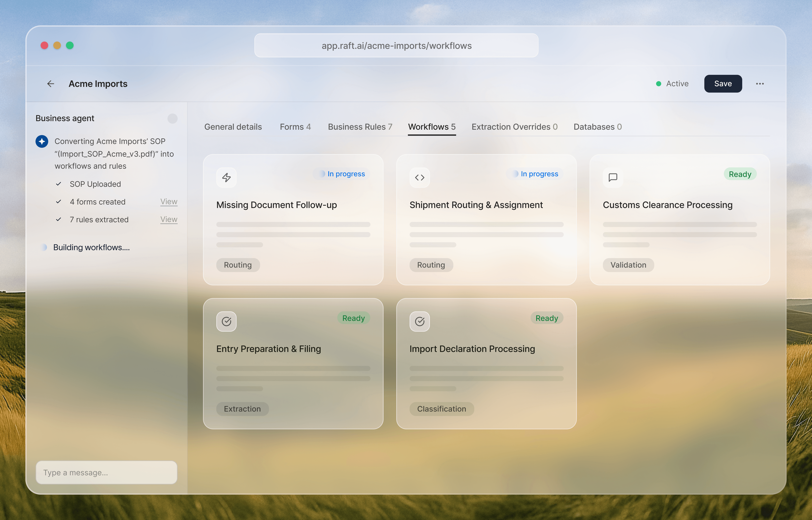Viewport: 812px width, 520px height.
Task: Click the back arrow beside Acme Imports
Action: [51, 84]
